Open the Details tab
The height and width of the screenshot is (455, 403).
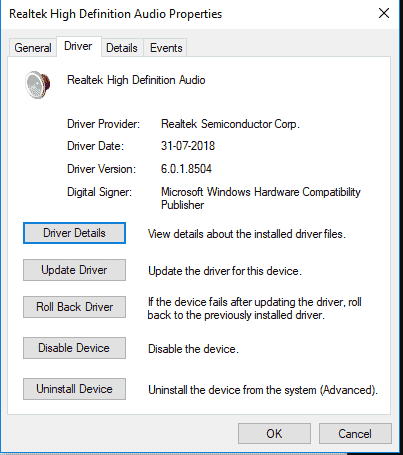click(x=122, y=48)
